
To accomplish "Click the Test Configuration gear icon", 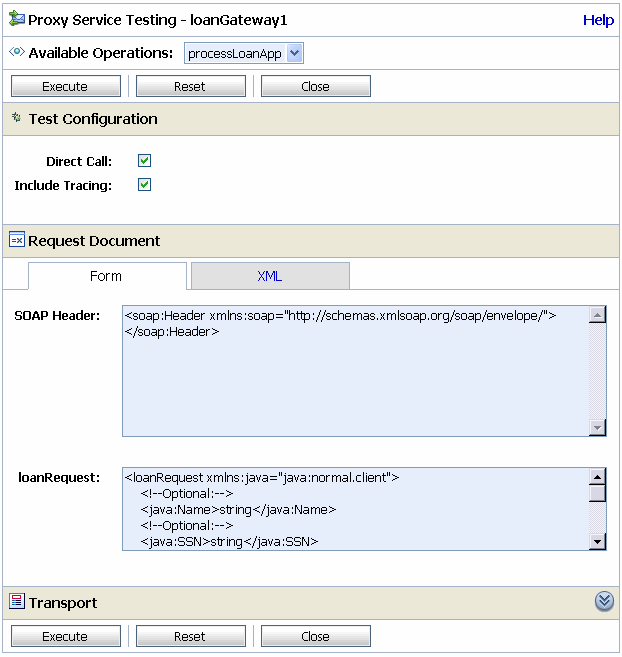I will tap(16, 117).
